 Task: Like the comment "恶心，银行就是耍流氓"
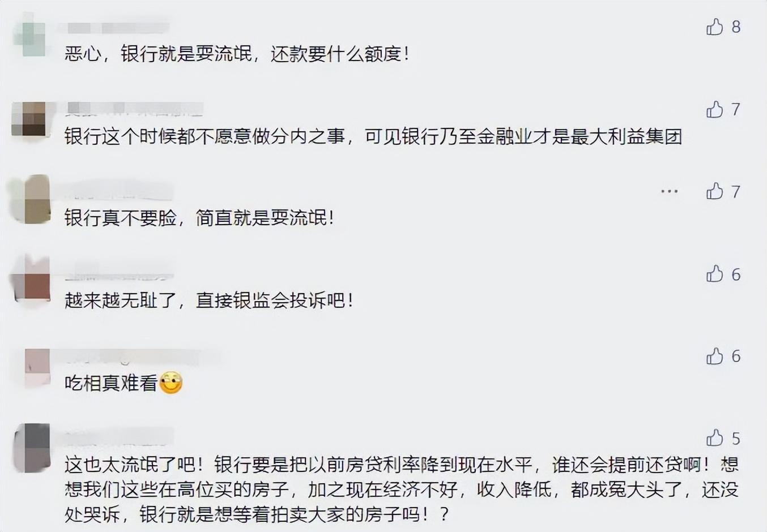(x=715, y=27)
